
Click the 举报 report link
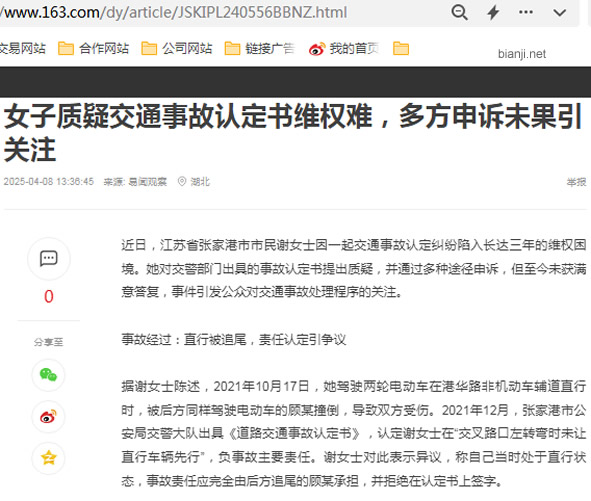(x=576, y=182)
